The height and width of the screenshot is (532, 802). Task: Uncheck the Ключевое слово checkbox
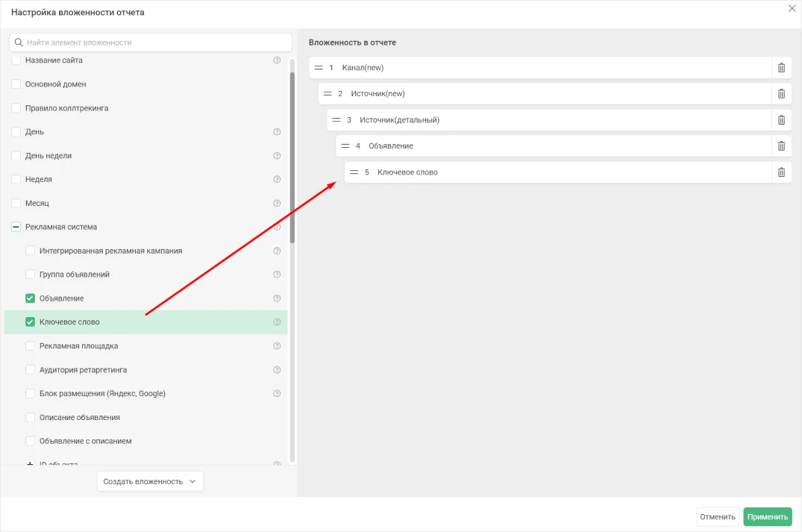point(31,322)
